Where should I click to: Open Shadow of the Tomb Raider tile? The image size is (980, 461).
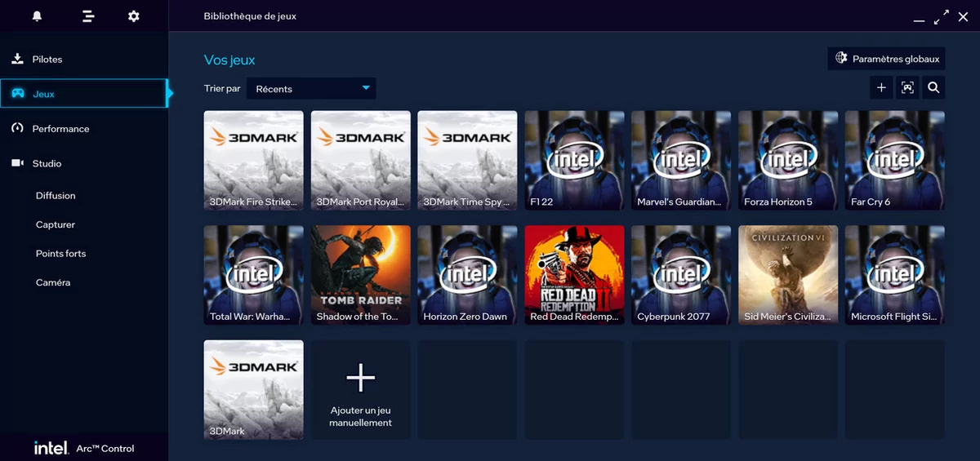360,276
